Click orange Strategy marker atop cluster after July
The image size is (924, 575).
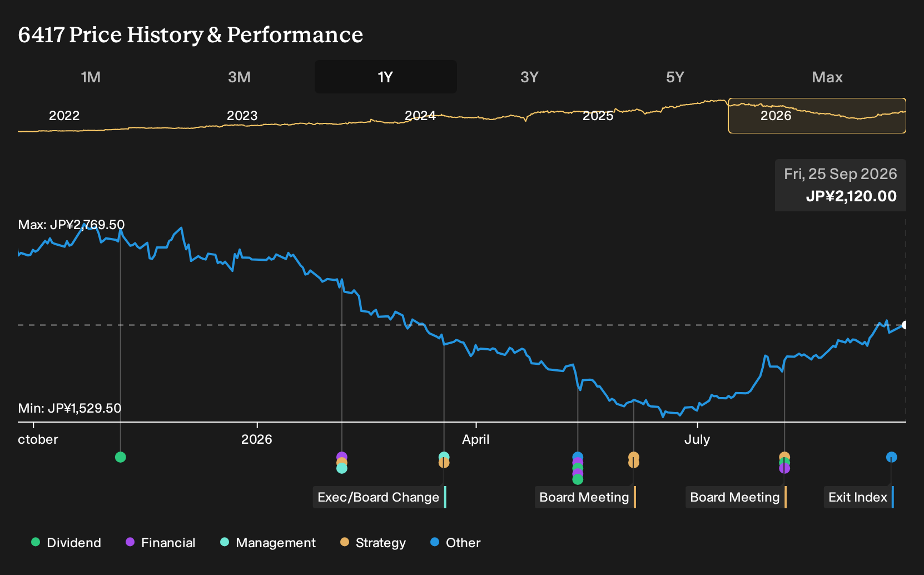784,457
